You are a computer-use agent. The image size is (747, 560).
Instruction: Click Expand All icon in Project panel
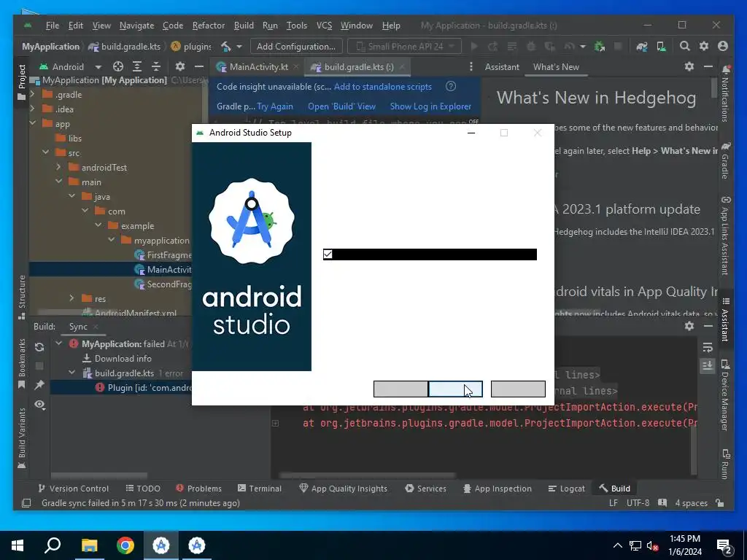click(x=137, y=66)
